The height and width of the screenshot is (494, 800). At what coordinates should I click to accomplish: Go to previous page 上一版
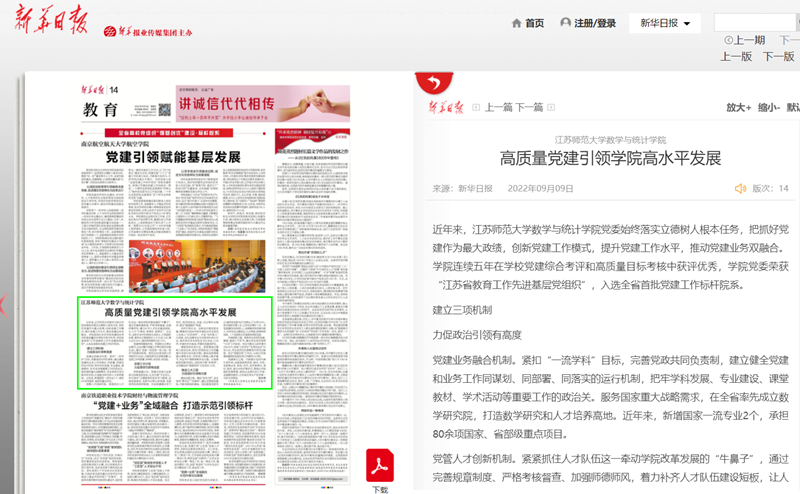click(736, 56)
